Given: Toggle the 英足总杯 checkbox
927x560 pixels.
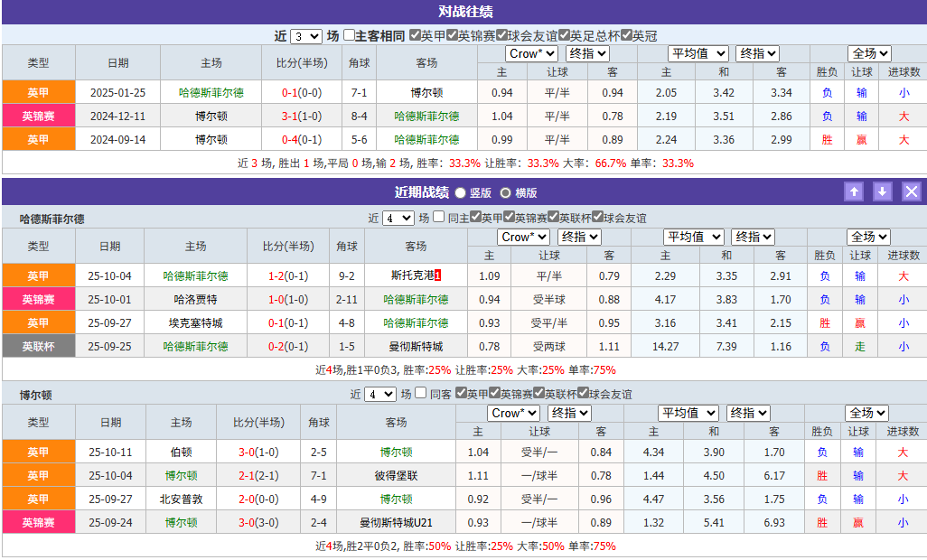Looking at the screenshot, I should 565,30.
